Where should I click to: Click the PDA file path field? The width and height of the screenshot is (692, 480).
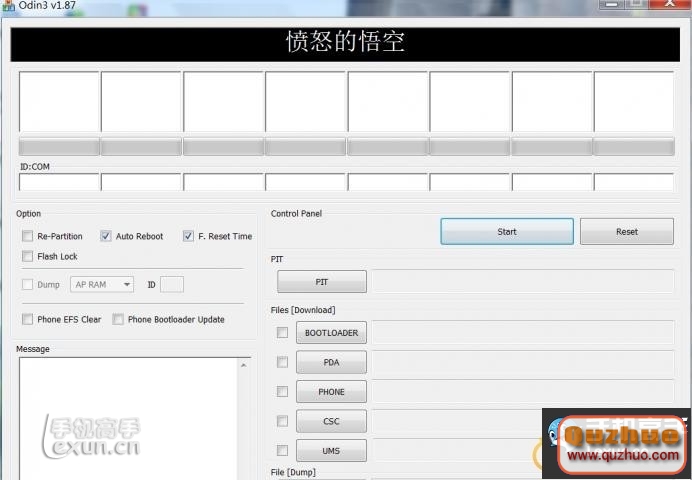tap(523, 362)
